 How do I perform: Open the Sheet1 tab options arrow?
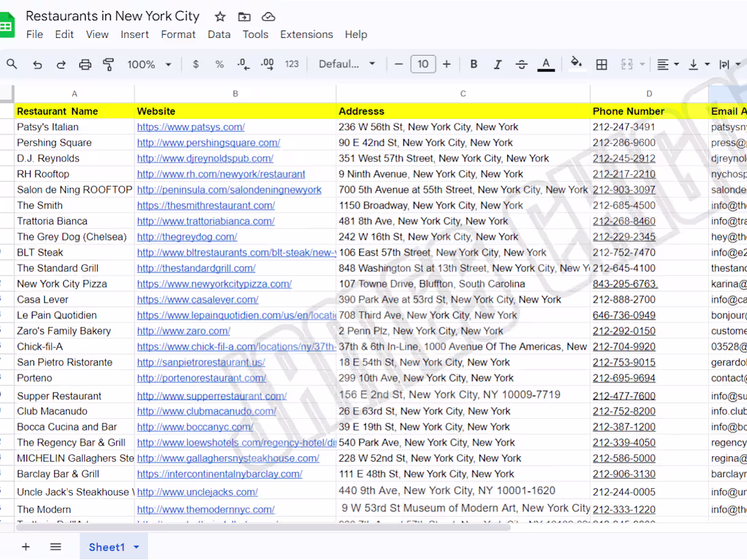(136, 547)
